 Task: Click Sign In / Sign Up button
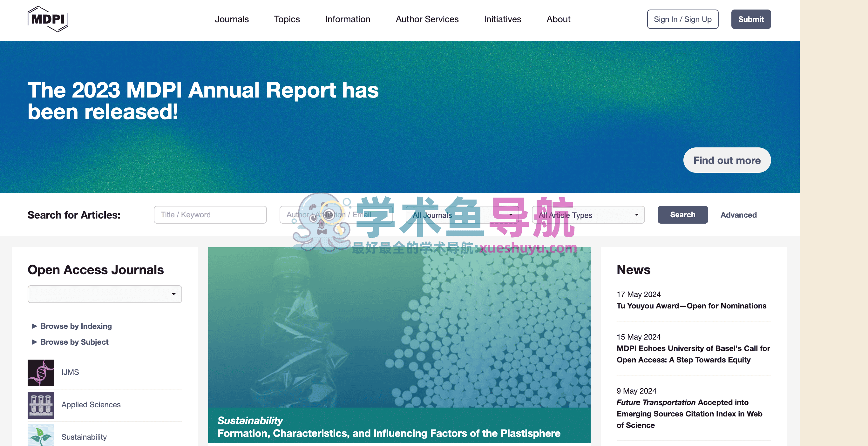click(682, 19)
